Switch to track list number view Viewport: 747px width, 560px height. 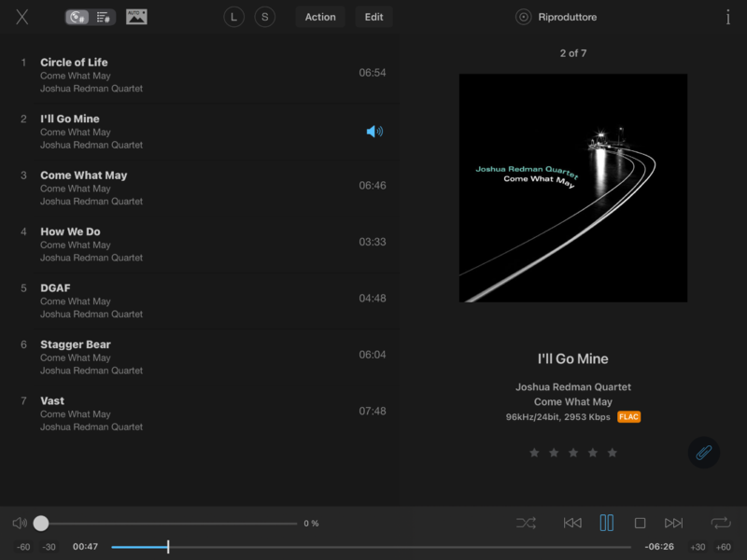[104, 17]
